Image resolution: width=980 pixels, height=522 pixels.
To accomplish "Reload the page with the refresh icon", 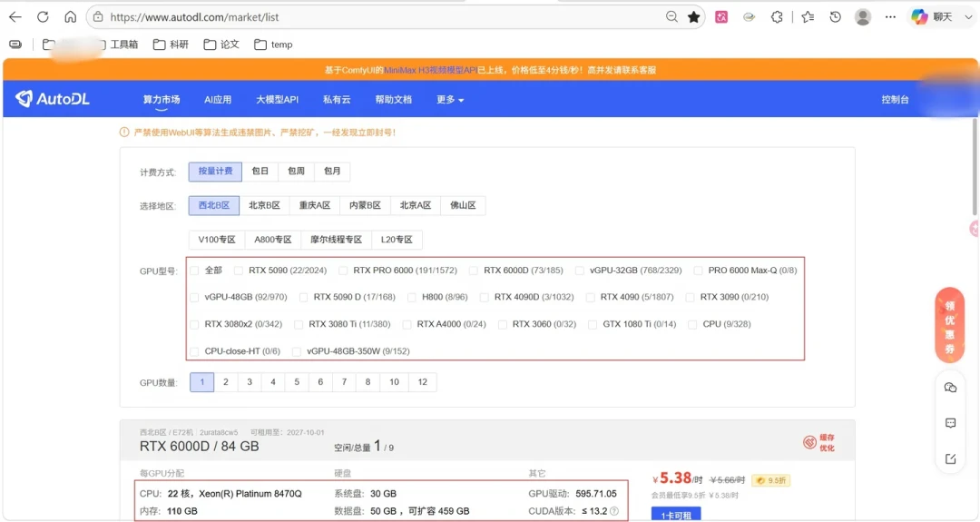I will point(43,17).
